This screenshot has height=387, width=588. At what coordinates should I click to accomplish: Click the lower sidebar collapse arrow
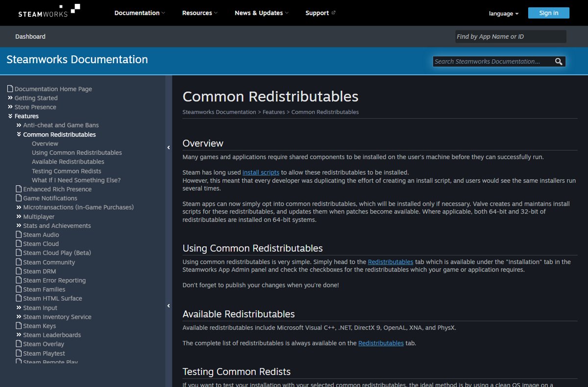pyautogui.click(x=169, y=306)
